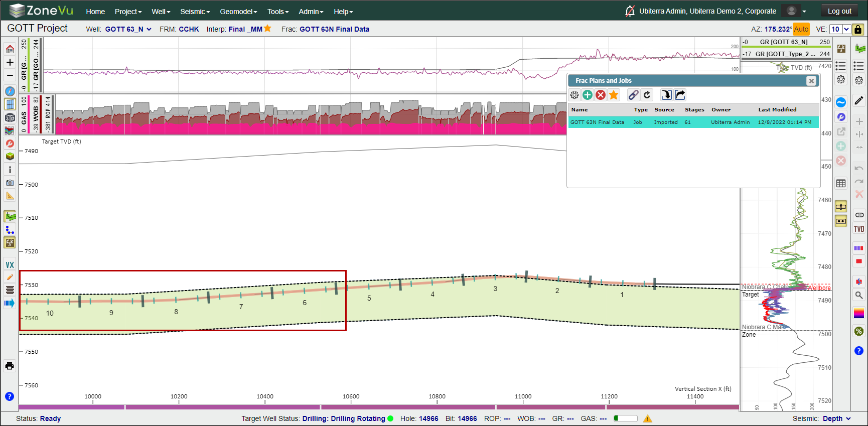Sort by the Last Modified column

(777, 109)
